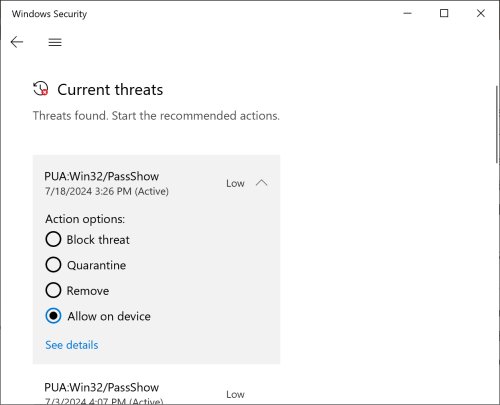Open the hamburger navigation menu
500x405 pixels.
coord(55,42)
